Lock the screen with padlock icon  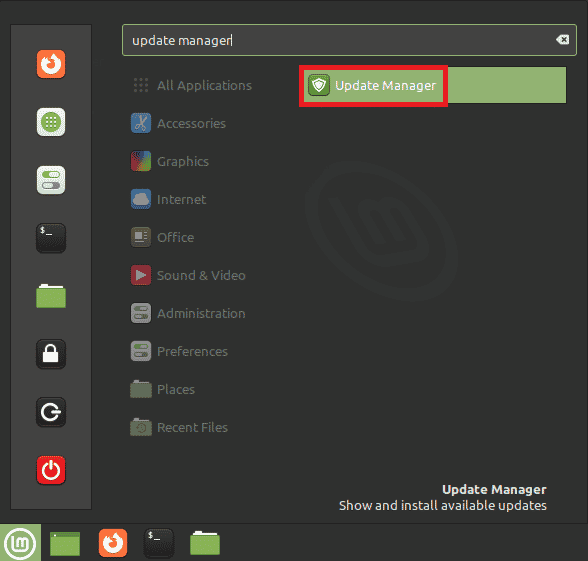[51, 354]
